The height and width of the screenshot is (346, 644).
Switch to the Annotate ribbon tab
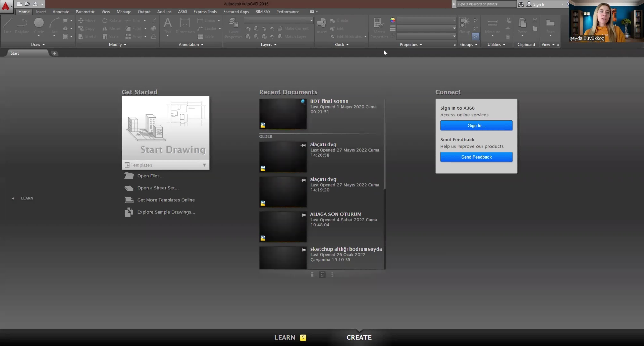[61, 12]
